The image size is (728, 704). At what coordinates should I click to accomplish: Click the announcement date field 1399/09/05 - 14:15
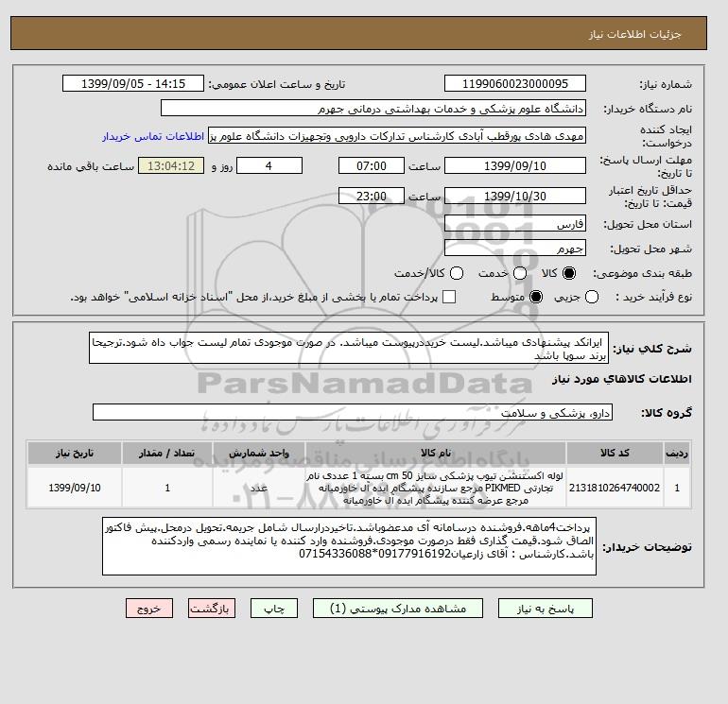(133, 83)
